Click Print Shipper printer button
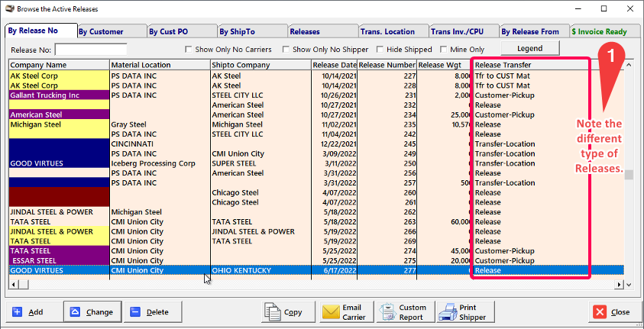The image size is (644, 329). (466, 311)
